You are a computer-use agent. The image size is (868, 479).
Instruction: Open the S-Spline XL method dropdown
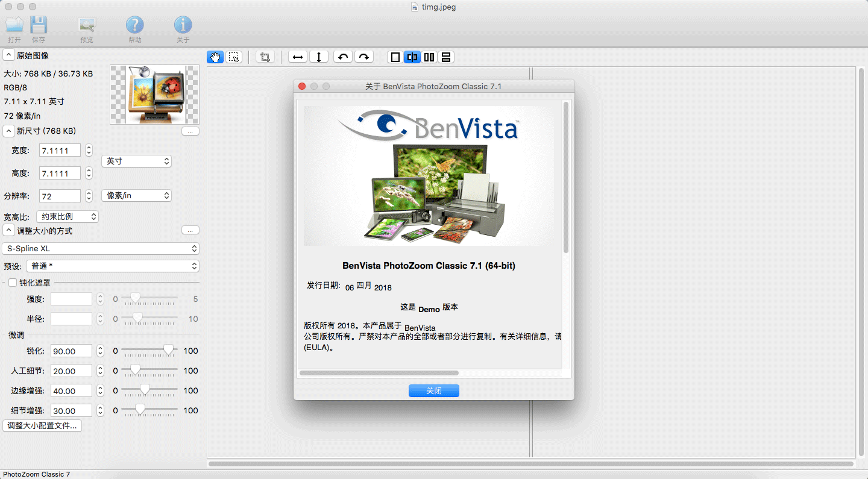coord(100,248)
